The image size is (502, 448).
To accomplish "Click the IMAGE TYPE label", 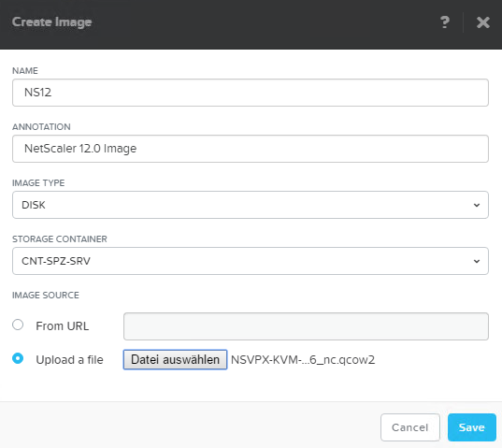I will click(x=38, y=183).
